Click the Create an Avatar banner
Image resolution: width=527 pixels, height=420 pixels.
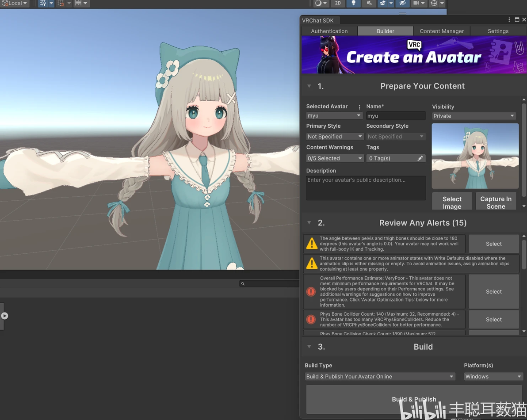pos(414,55)
